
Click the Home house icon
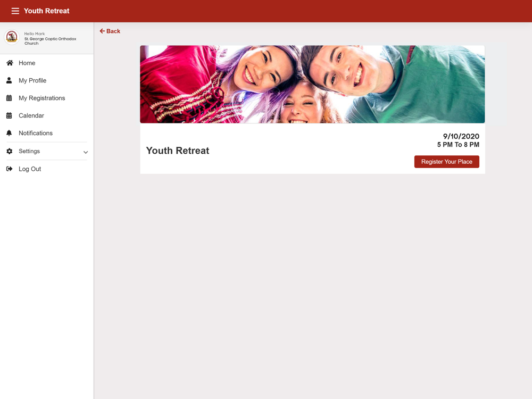[10, 63]
